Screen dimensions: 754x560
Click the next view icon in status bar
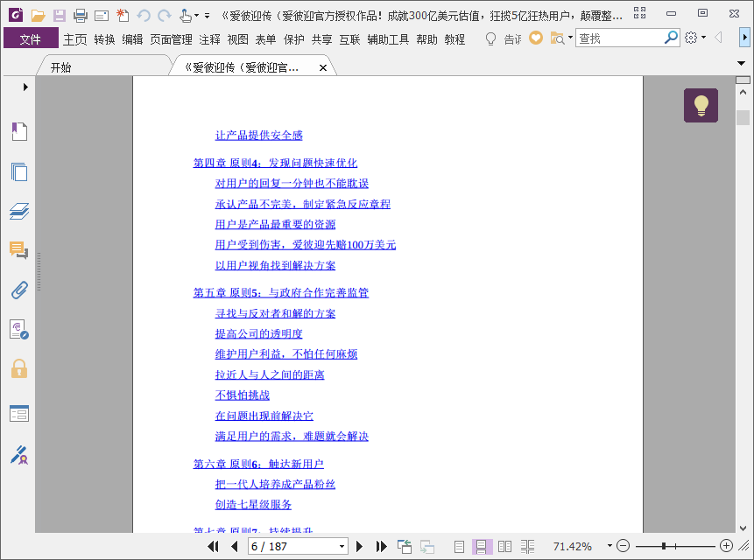tap(427, 546)
